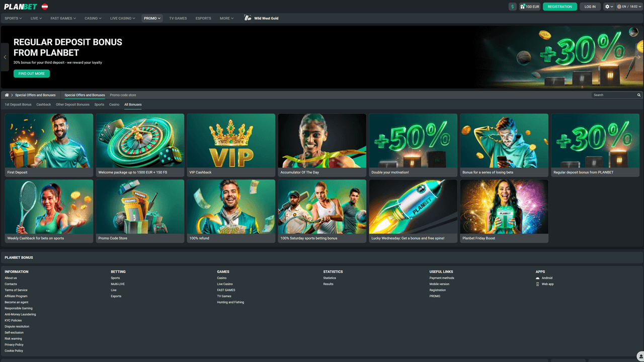This screenshot has height=362, width=644.
Task: Go to the next banner slide
Action: pos(639,57)
